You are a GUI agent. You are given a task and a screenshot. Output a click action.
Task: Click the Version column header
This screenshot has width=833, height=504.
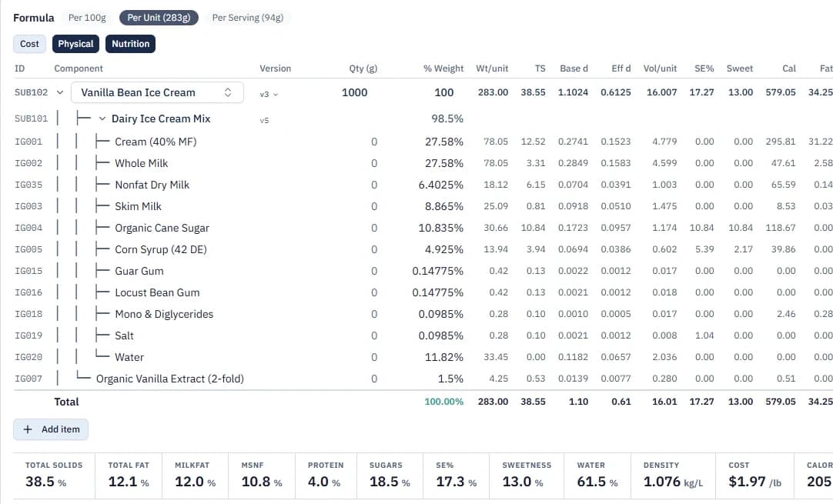275,68
